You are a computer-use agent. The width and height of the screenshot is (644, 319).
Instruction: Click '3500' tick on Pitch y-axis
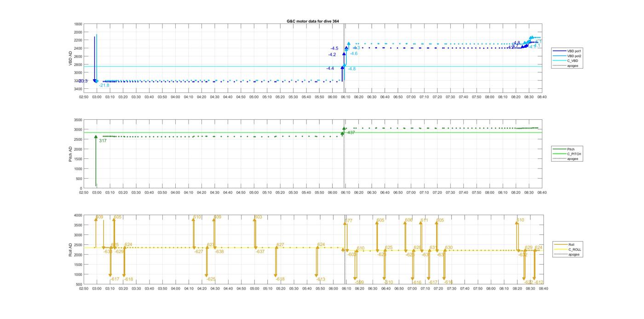tap(78, 120)
